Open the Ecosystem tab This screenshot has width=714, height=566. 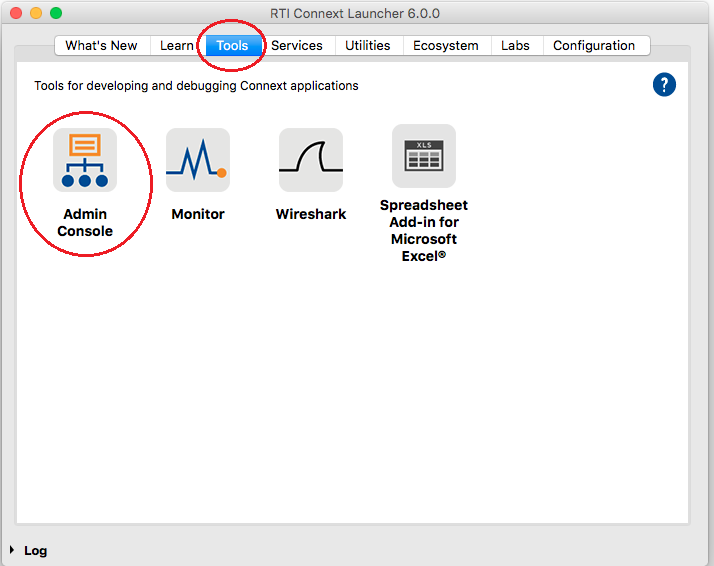pos(446,46)
